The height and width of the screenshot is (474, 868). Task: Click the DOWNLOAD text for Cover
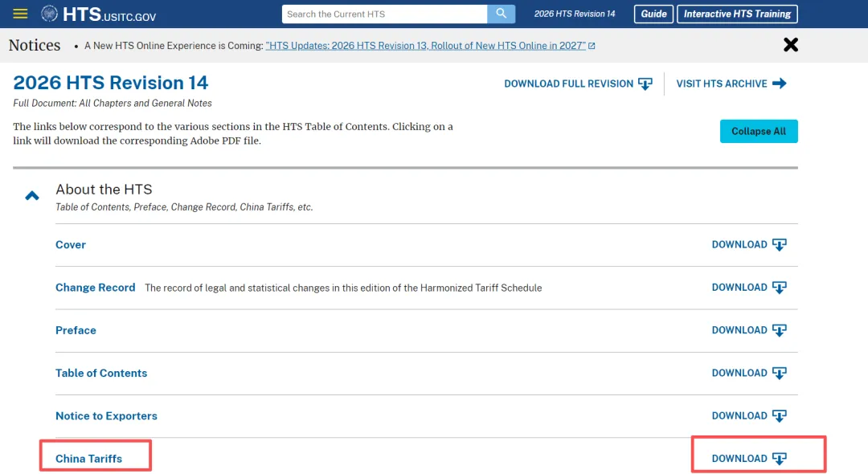click(x=739, y=244)
